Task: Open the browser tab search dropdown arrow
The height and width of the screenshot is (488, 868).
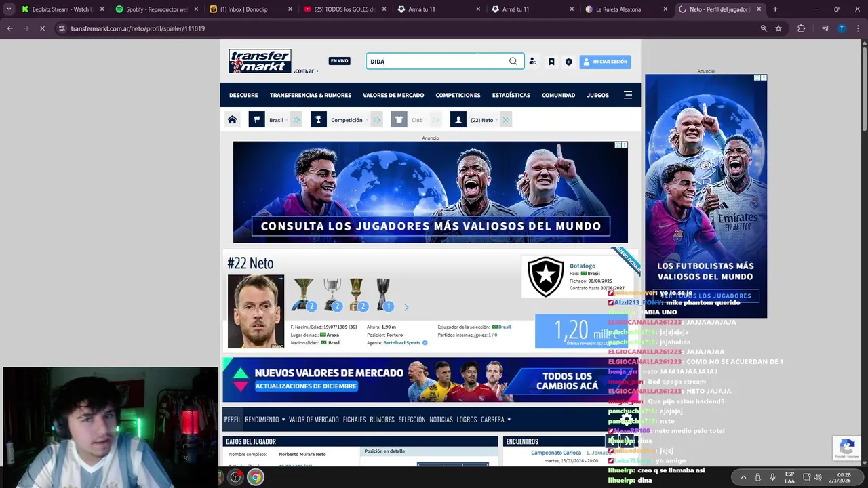Action: (x=9, y=9)
